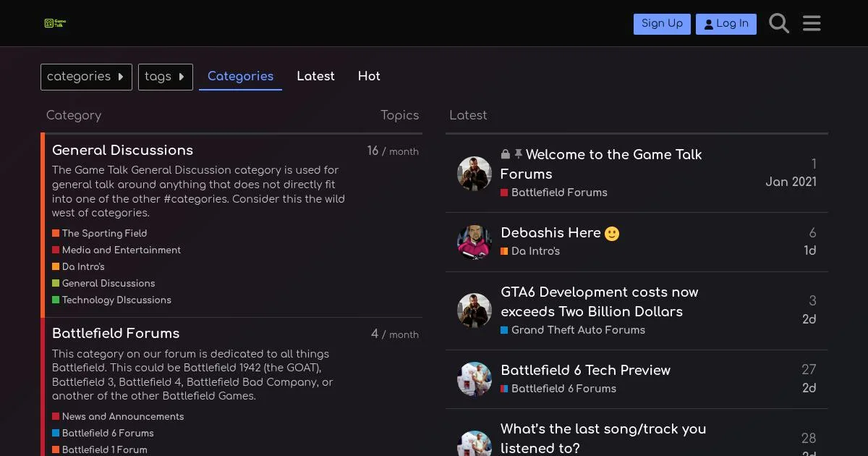The height and width of the screenshot is (456, 868).
Task: Click the Sign Up button
Action: click(x=662, y=24)
